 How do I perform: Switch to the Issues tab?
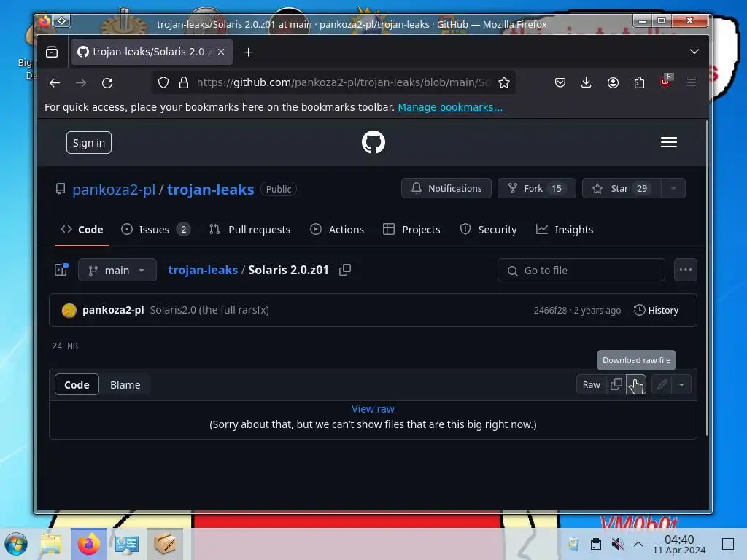point(156,230)
